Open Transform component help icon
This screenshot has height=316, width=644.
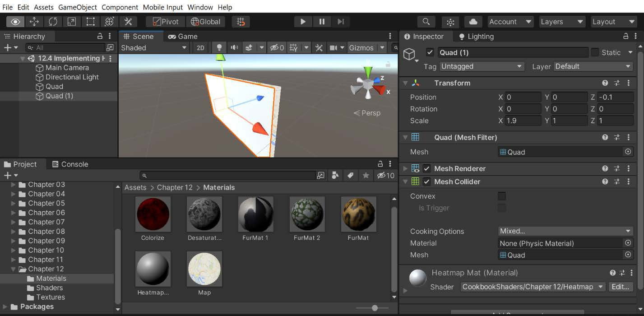605,83
